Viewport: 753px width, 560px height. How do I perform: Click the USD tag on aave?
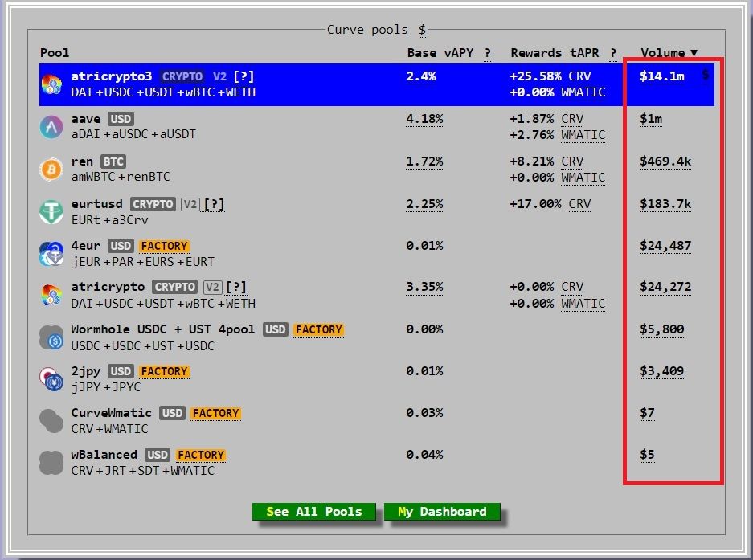pos(121,119)
